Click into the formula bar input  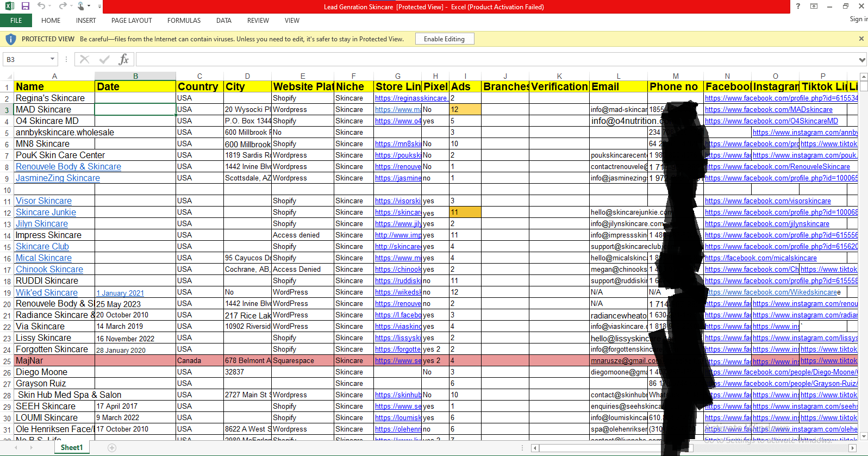(497, 59)
